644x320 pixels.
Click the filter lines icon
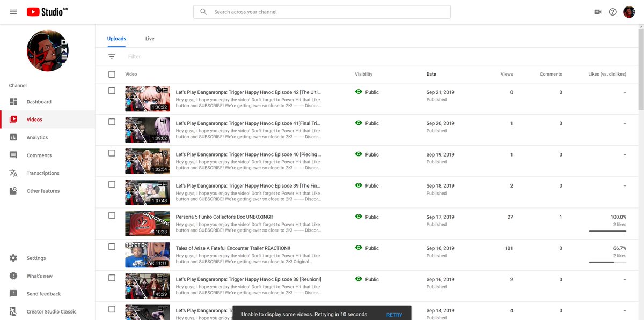pyautogui.click(x=112, y=56)
